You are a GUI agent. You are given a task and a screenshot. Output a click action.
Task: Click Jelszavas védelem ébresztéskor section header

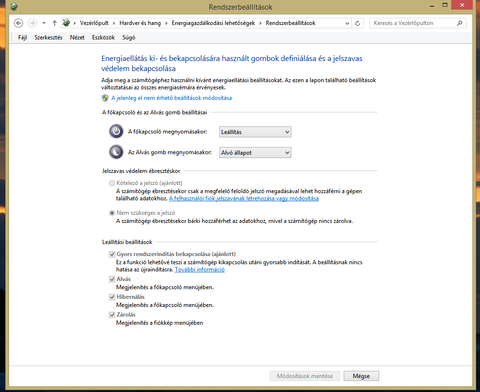click(141, 171)
